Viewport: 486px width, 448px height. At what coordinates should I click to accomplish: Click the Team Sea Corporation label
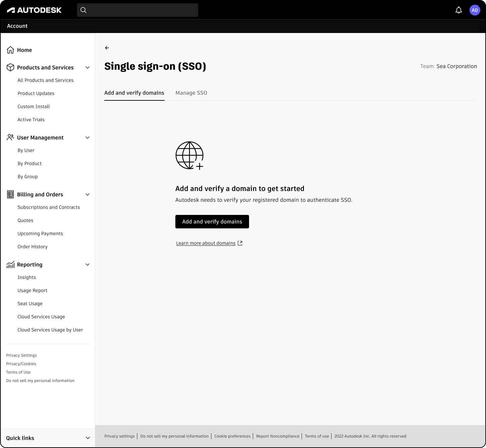[448, 66]
